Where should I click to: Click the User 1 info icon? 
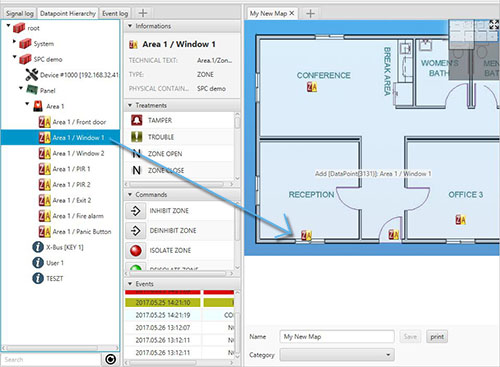coord(38,263)
